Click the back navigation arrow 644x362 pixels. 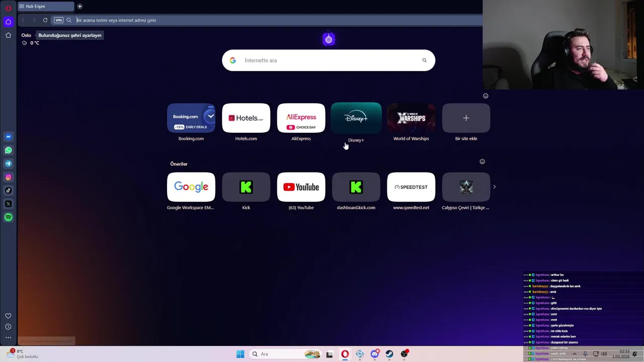click(23, 20)
